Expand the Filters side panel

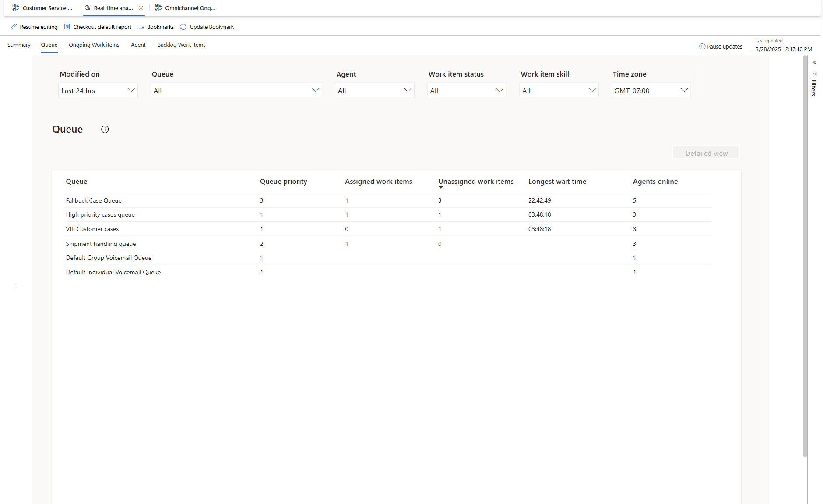[x=814, y=87]
